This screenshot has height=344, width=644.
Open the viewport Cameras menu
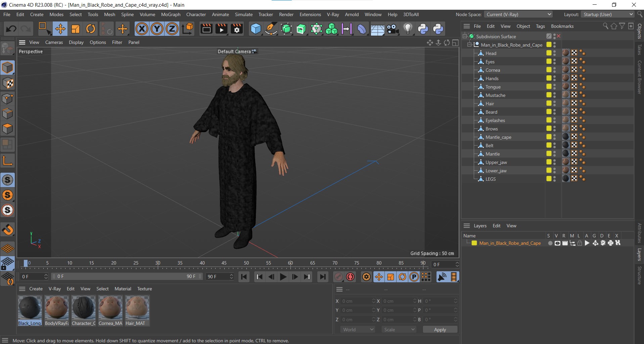(x=54, y=42)
